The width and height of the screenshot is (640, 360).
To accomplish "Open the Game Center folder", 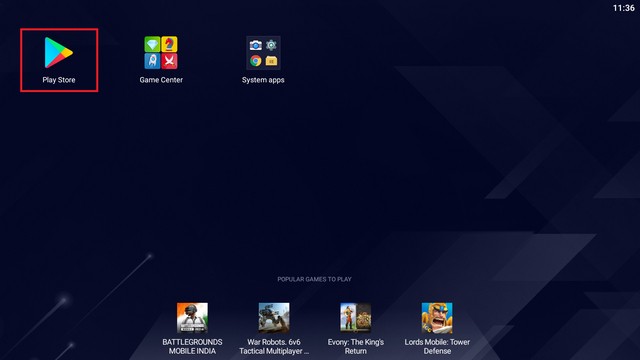I will [161, 53].
